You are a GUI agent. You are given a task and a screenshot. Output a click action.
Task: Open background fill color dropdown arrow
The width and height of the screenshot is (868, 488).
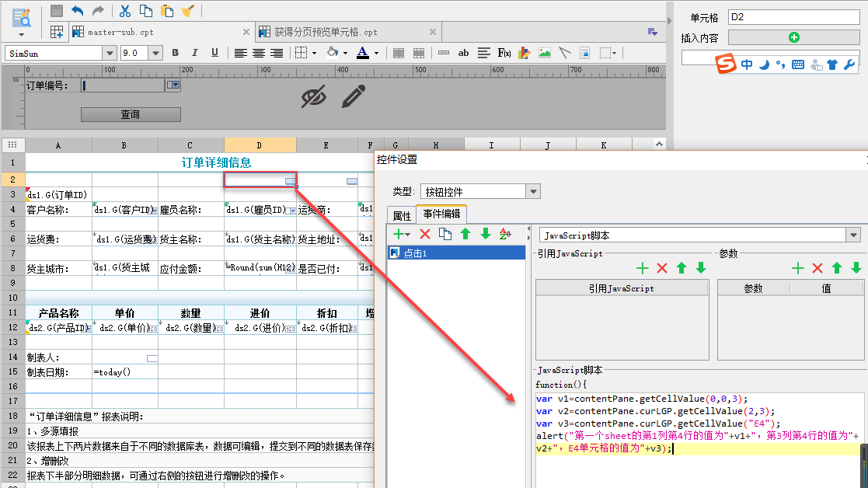pyautogui.click(x=346, y=54)
